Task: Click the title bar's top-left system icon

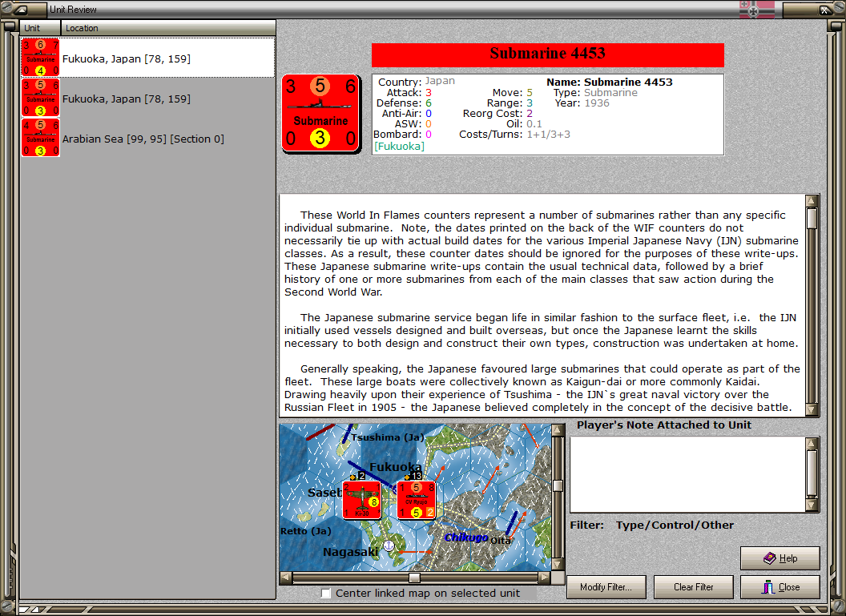Action: point(21,9)
